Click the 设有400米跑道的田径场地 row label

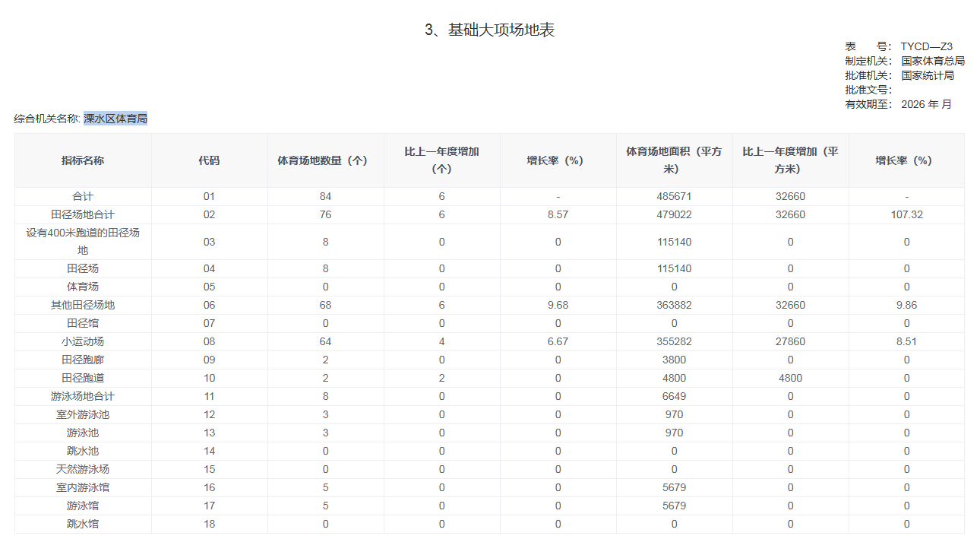pyautogui.click(x=83, y=242)
